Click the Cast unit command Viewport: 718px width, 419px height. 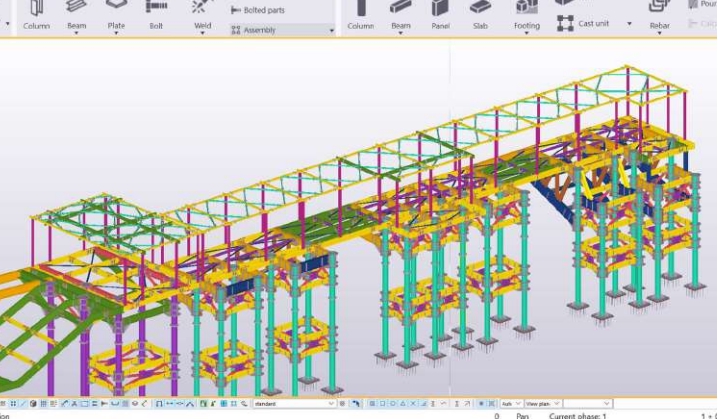(x=583, y=23)
